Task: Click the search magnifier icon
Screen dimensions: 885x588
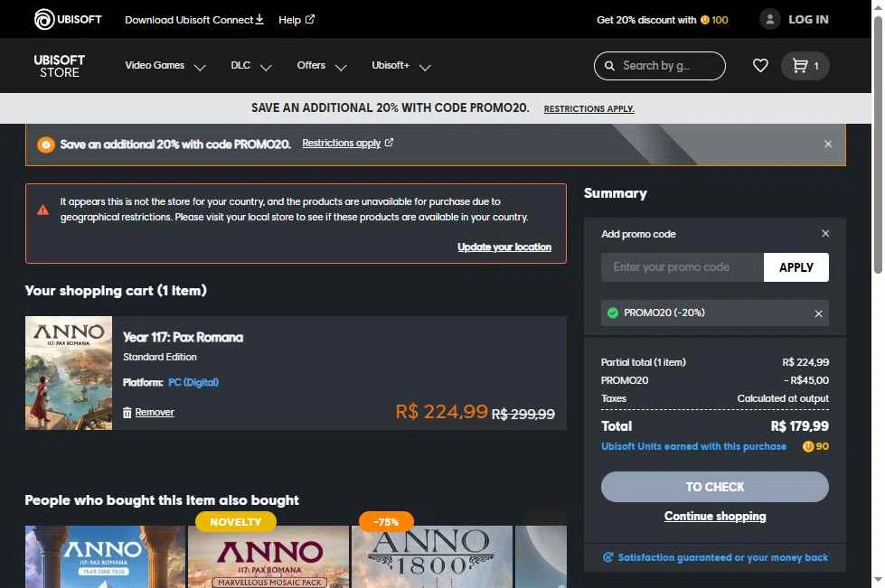Action: (x=609, y=66)
